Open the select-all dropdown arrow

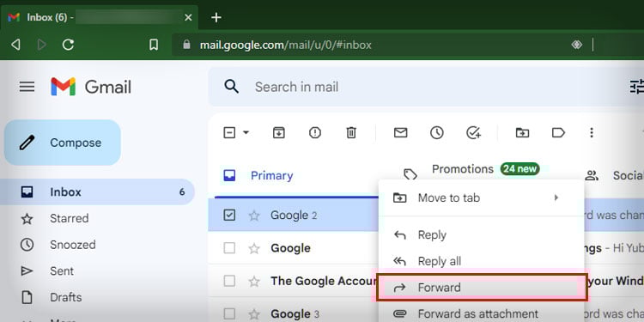(246, 132)
